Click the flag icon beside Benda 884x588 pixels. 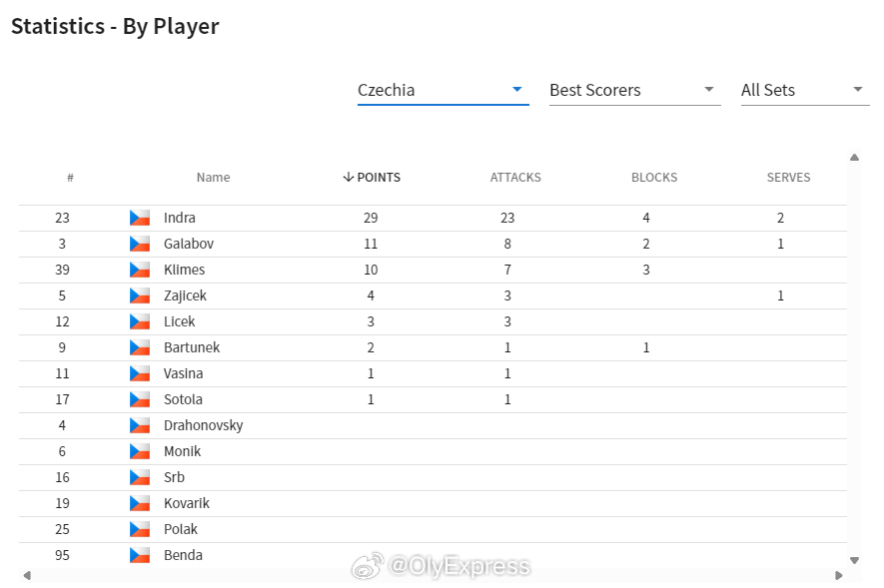pos(140,555)
